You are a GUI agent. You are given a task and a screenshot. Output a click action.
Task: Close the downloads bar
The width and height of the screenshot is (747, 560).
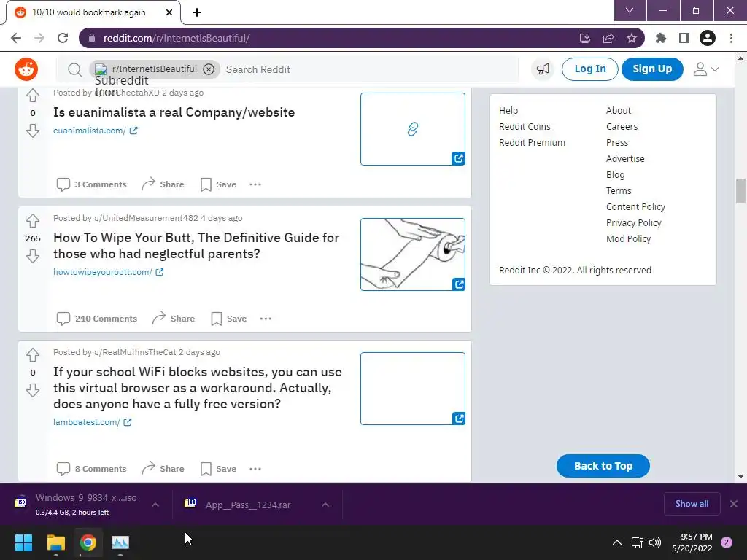pyautogui.click(x=734, y=504)
